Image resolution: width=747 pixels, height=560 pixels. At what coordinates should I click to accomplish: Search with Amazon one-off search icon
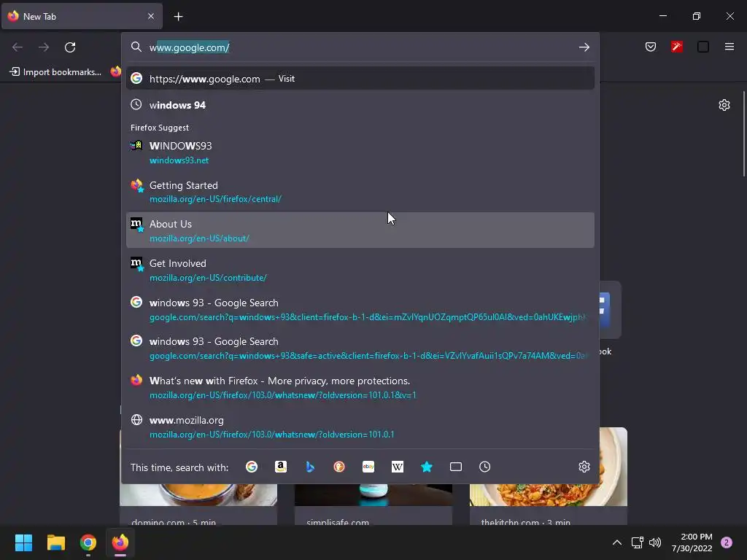[x=281, y=467]
